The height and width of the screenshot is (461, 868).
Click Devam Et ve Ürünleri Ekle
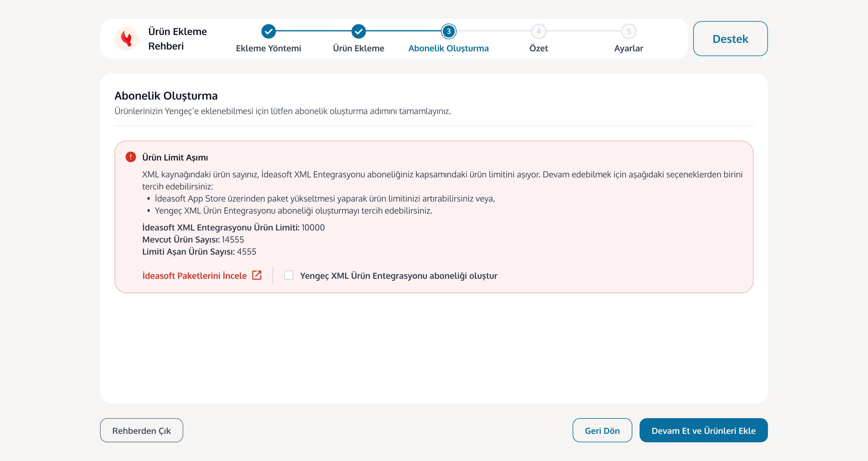[703, 430]
